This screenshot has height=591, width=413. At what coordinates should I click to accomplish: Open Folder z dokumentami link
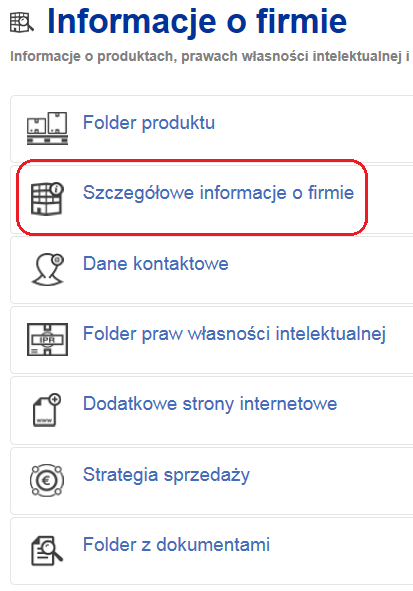176,545
